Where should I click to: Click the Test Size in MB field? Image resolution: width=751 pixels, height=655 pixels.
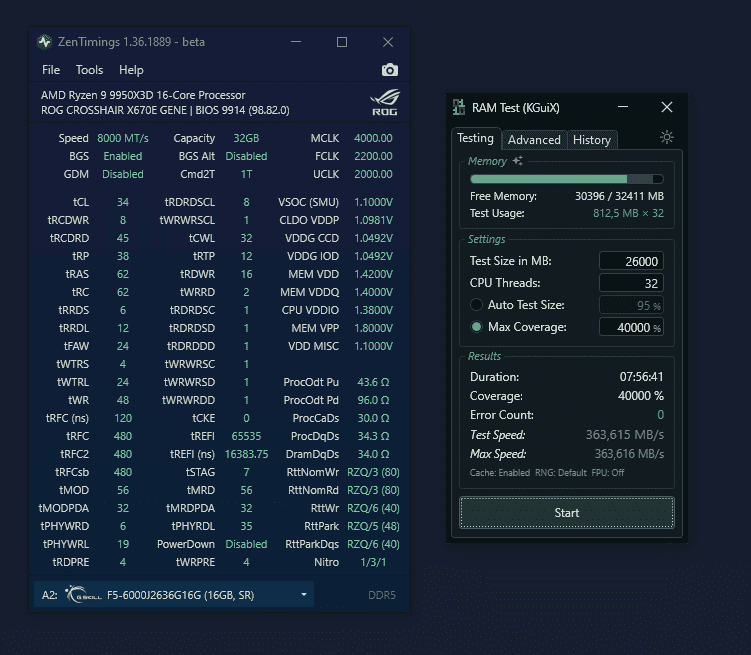click(631, 261)
